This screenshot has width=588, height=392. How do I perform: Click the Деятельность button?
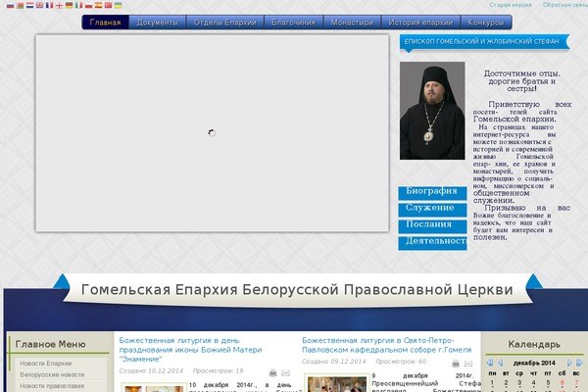(432, 243)
